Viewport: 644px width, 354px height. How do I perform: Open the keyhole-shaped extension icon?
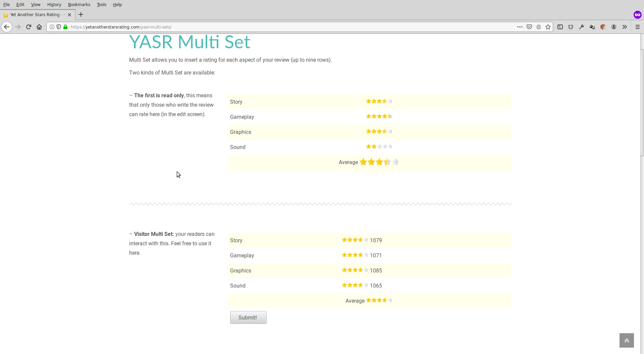click(x=571, y=27)
